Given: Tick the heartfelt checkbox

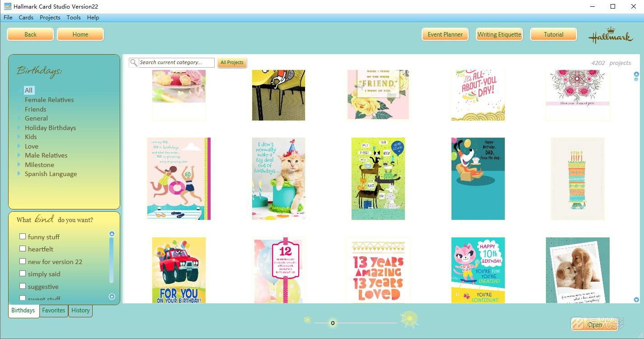Looking at the screenshot, I should pos(23,249).
